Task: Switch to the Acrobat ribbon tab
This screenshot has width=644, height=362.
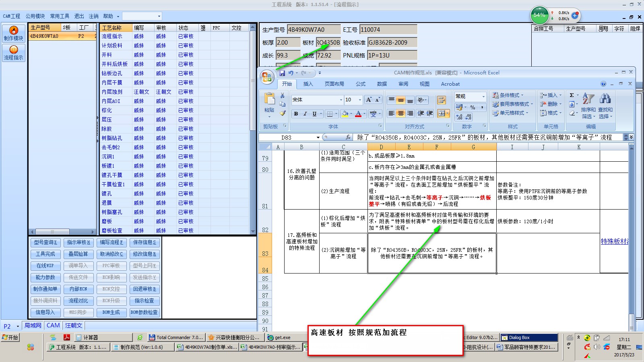Action: point(450,84)
